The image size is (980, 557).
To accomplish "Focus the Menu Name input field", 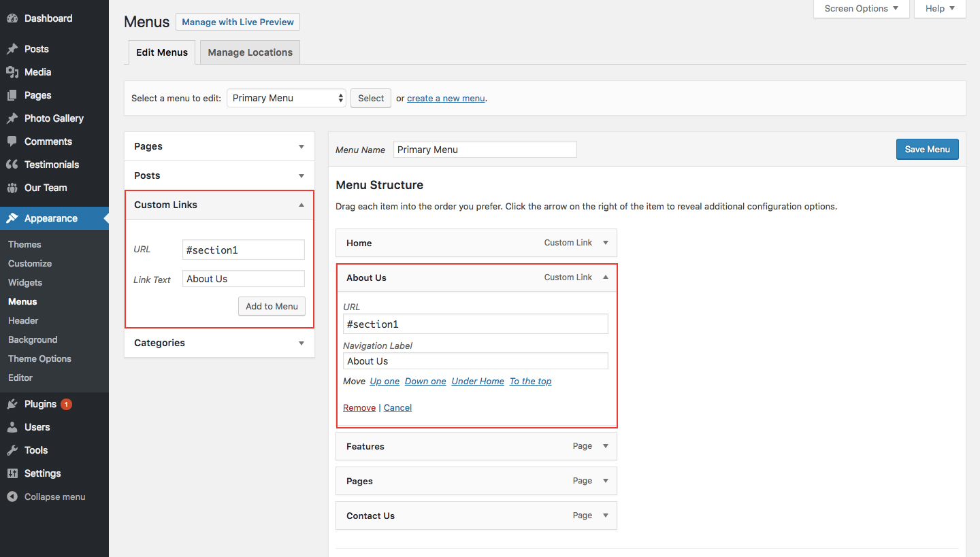I will point(485,150).
